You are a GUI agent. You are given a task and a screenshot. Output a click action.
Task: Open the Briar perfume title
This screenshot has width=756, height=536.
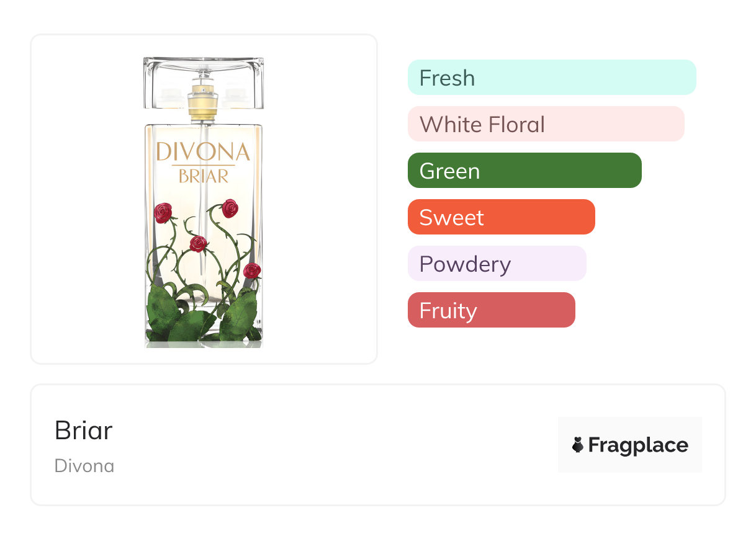pos(84,430)
